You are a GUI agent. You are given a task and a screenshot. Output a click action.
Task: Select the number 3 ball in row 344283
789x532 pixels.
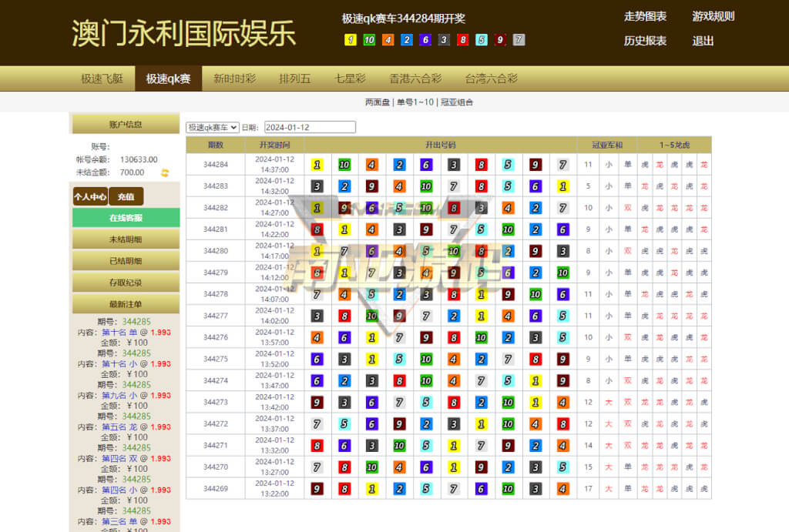317,186
